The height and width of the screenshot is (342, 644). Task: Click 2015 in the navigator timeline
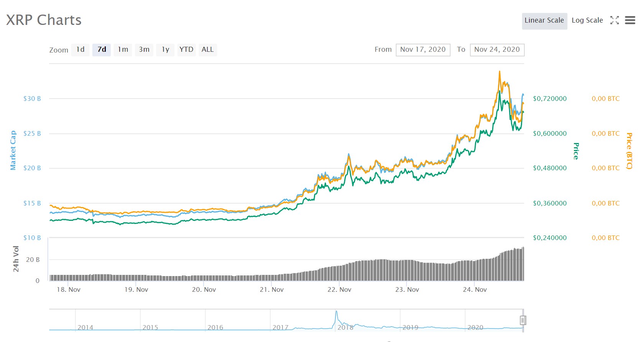(150, 327)
